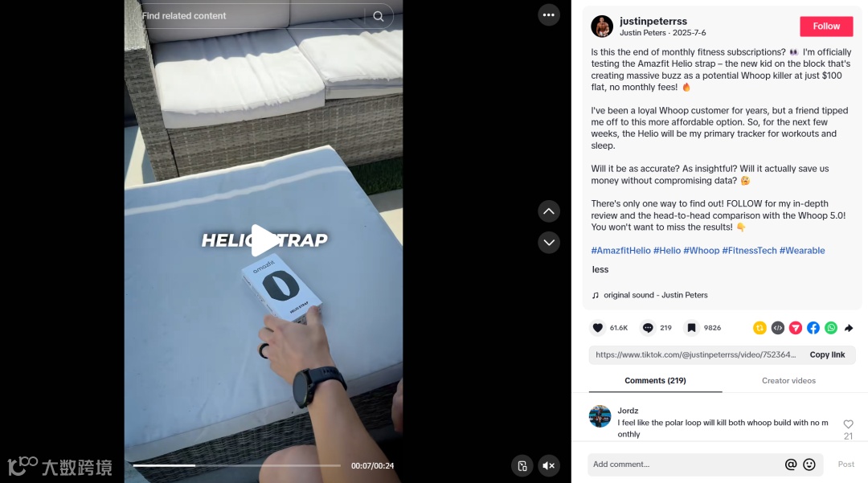868x483 pixels.
Task: Click the Copy link button
Action: (x=827, y=354)
